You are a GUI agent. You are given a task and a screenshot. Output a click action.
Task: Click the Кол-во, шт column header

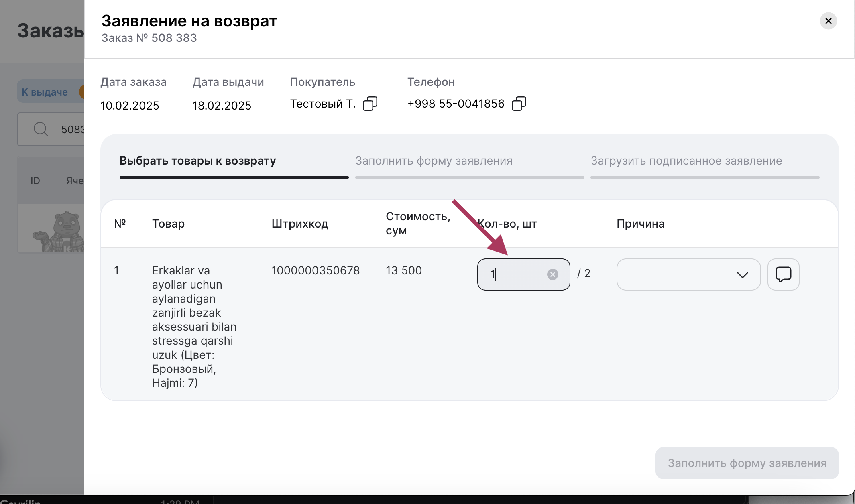point(507,224)
